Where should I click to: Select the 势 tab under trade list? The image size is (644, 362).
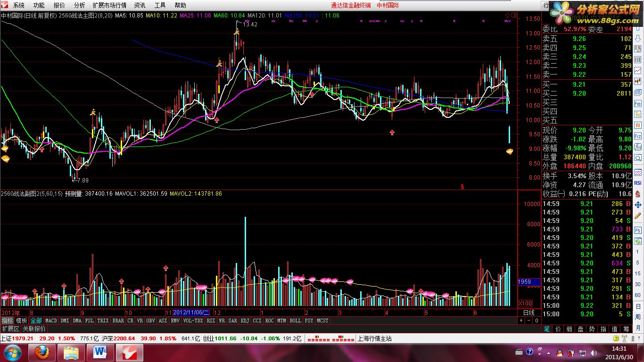592,329
